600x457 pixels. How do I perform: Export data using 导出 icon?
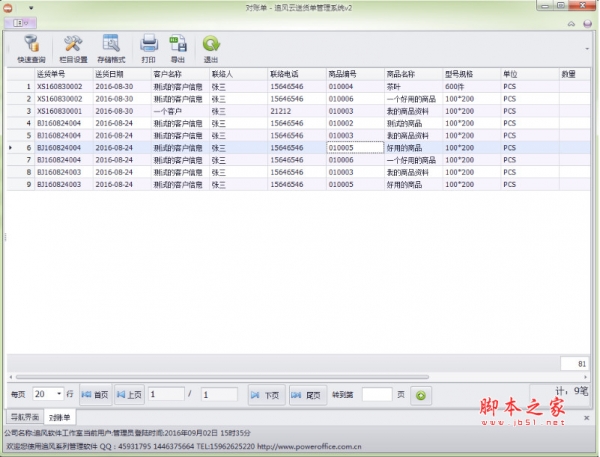point(178,49)
